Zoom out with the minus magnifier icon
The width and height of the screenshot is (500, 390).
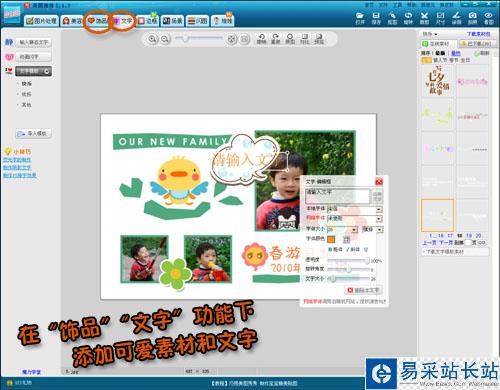pos(165,39)
